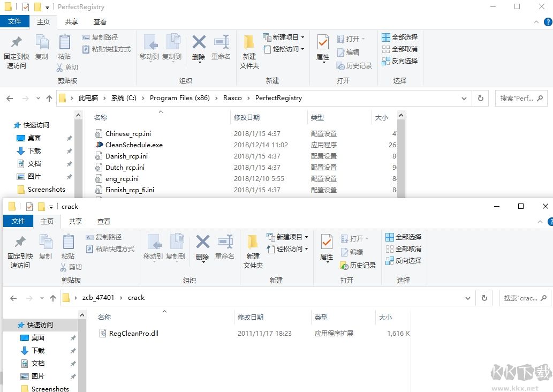
Task: Go back in PerfectRegistry window navigation
Action: click(x=10, y=99)
